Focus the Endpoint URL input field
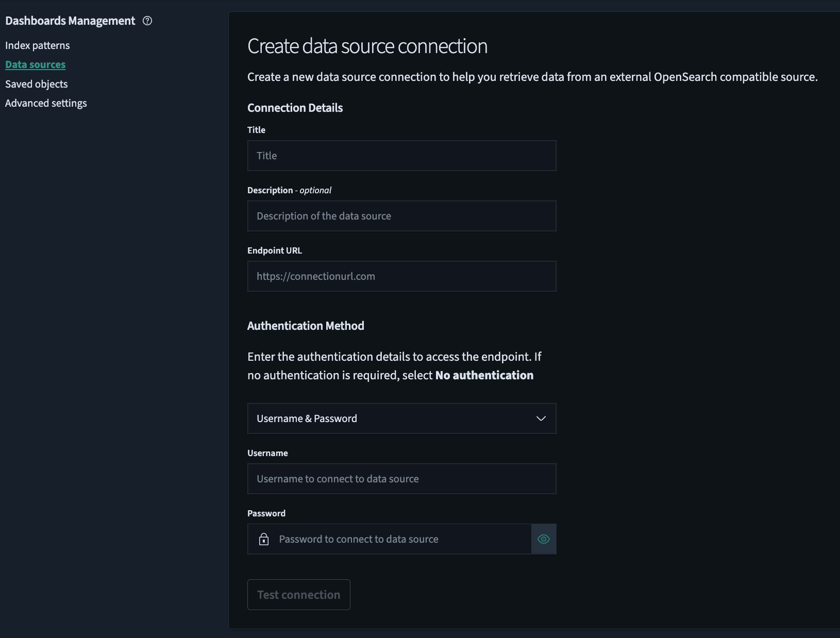840x638 pixels. [402, 276]
